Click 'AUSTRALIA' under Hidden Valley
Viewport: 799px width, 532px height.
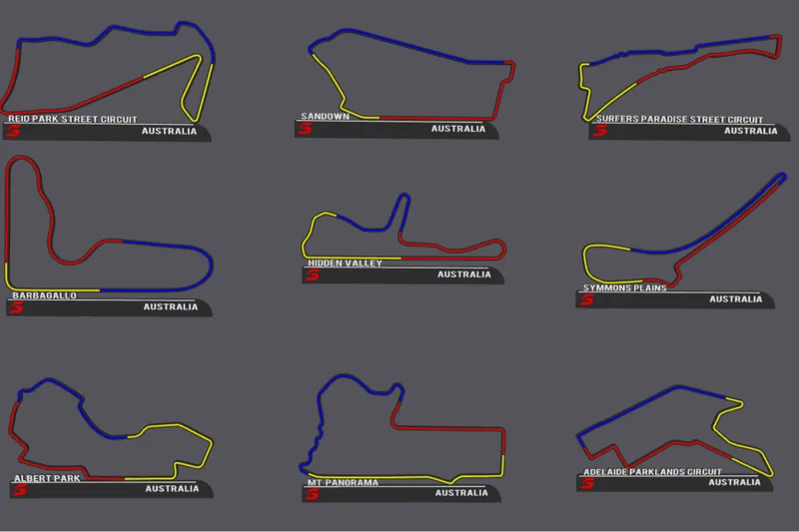[464, 274]
